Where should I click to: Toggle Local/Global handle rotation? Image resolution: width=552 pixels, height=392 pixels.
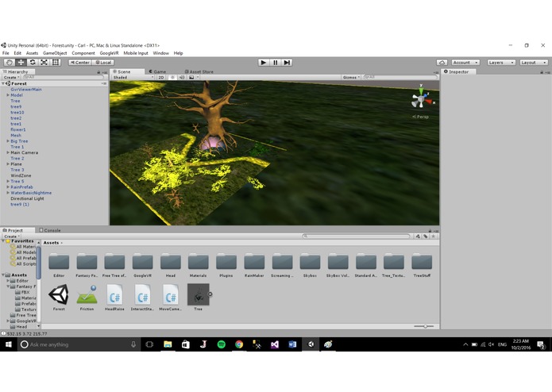coord(103,62)
